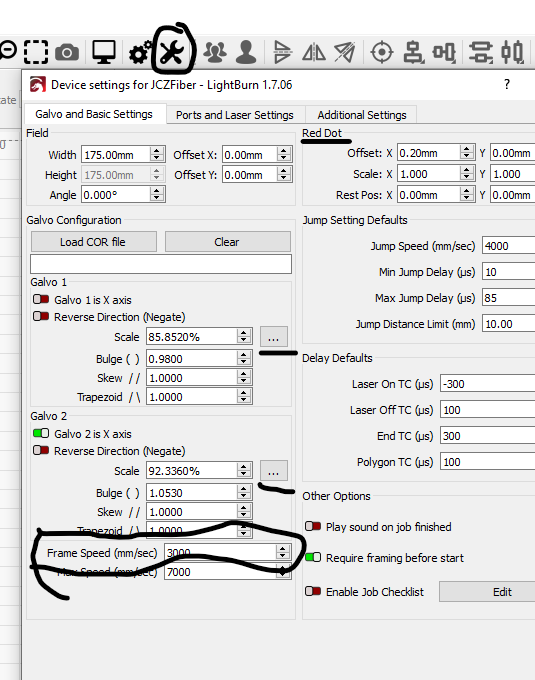The image size is (535, 680).
Task: Click the Red Dot Scale Y field
Action: pos(513,173)
